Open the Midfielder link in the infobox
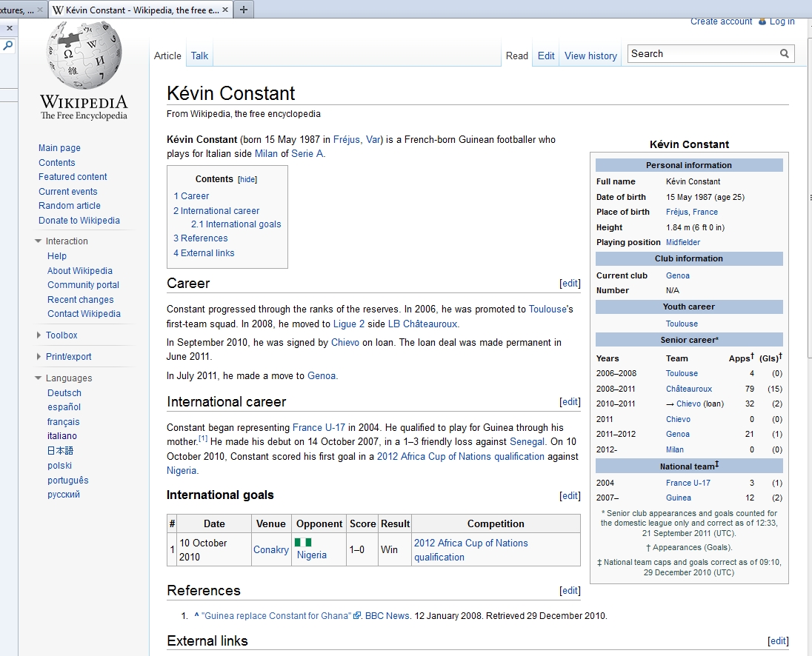Viewport: 812px width, 656px height. pos(683,242)
